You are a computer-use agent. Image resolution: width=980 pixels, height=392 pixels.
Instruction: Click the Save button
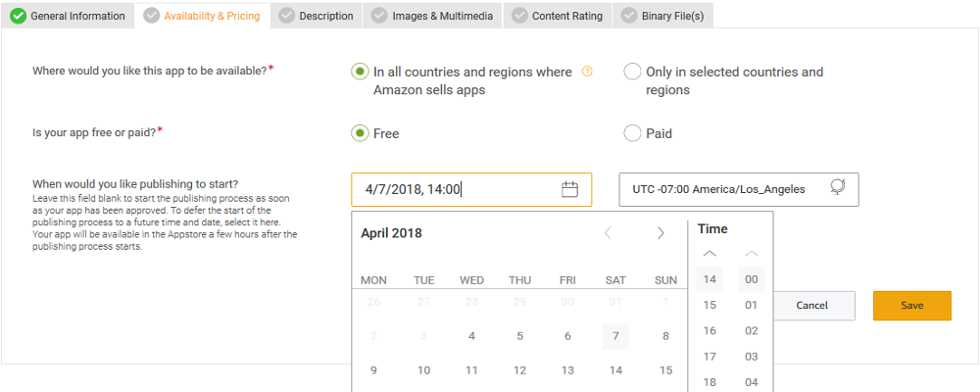(x=912, y=306)
